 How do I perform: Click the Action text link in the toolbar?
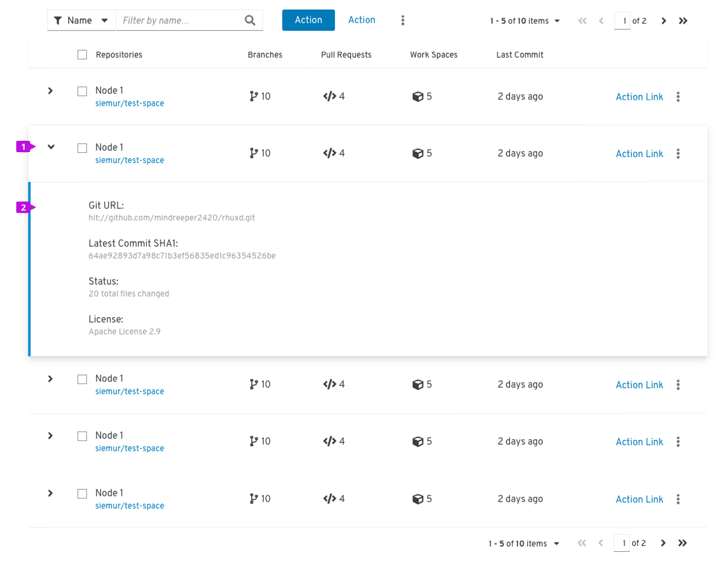coord(362,20)
